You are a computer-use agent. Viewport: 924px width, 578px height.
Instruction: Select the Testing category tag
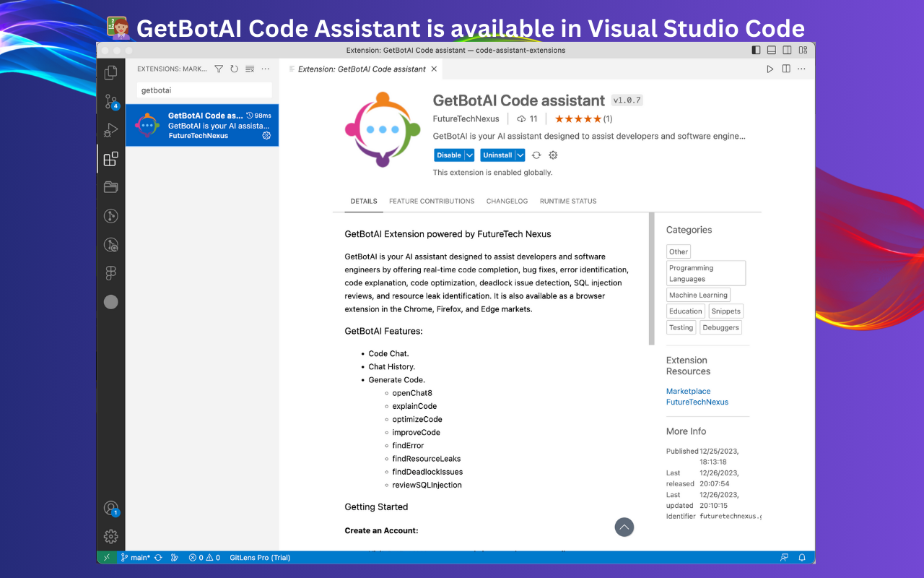tap(681, 327)
